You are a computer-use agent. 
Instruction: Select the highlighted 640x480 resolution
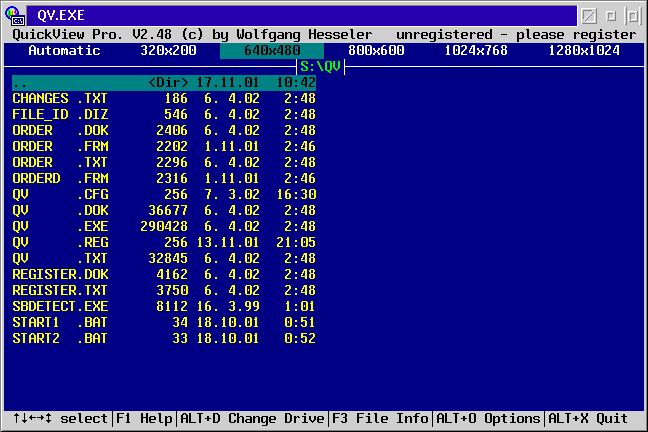[272, 50]
